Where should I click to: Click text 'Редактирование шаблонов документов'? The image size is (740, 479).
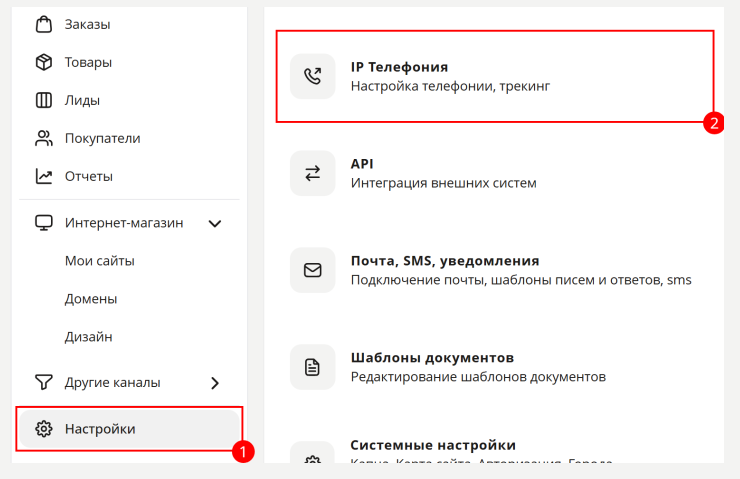point(478,377)
